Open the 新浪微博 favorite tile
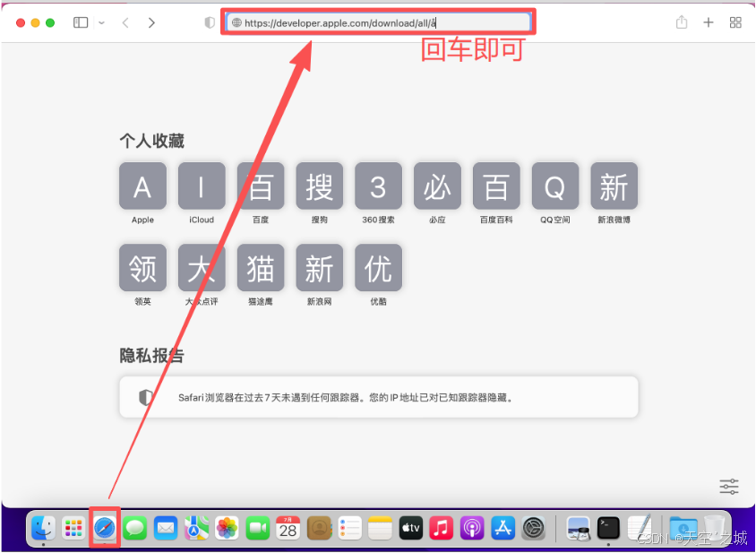Image resolution: width=756 pixels, height=553 pixels. click(x=614, y=186)
